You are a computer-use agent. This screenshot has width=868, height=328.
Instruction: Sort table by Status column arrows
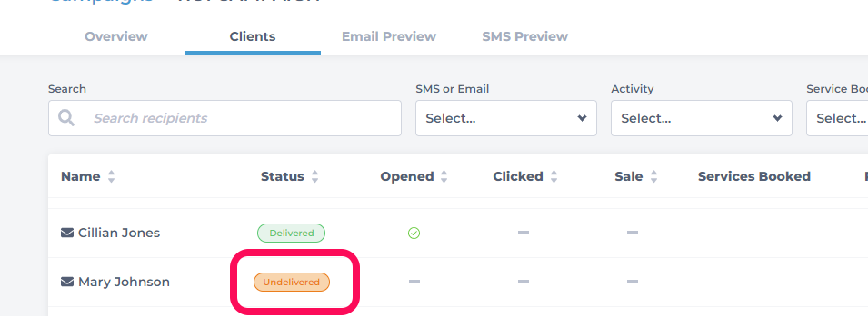(315, 176)
